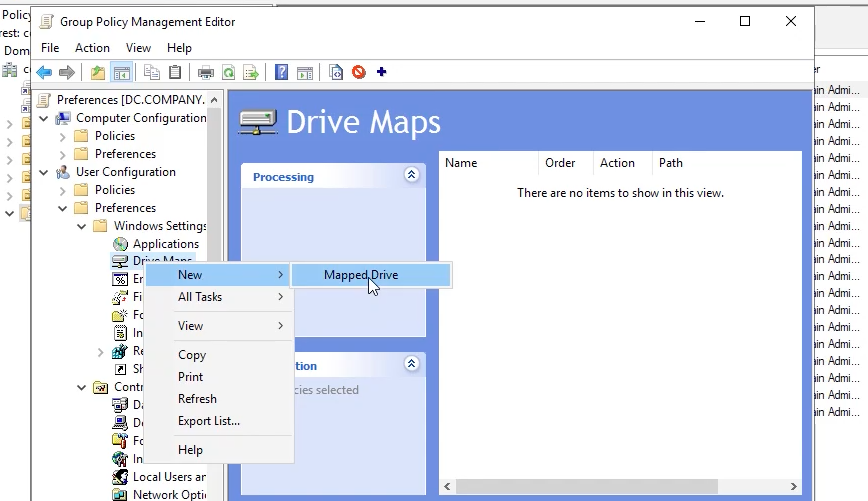
Task: Collapse the Windows Settings tree node
Action: 82,226
